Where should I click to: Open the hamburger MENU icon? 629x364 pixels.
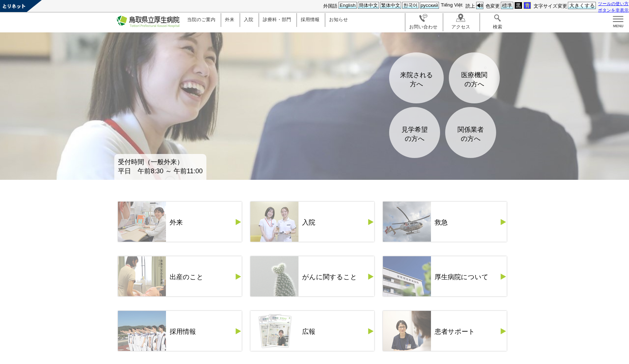pyautogui.click(x=618, y=21)
